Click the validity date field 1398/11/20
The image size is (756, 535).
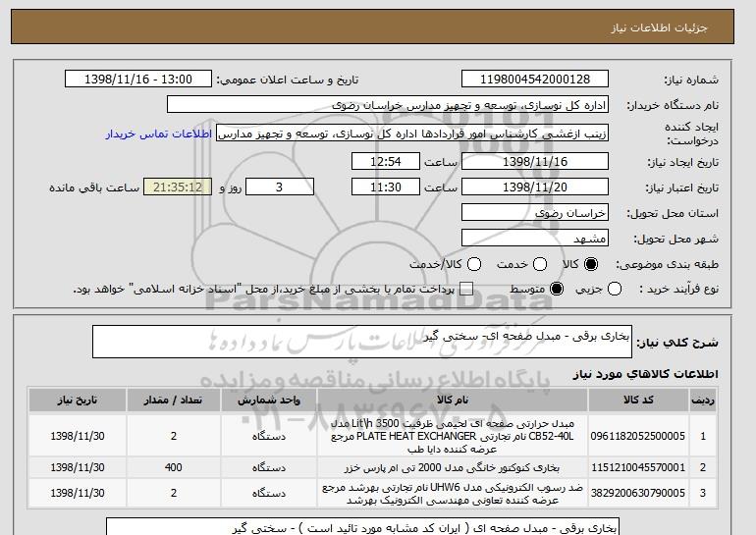[535, 187]
